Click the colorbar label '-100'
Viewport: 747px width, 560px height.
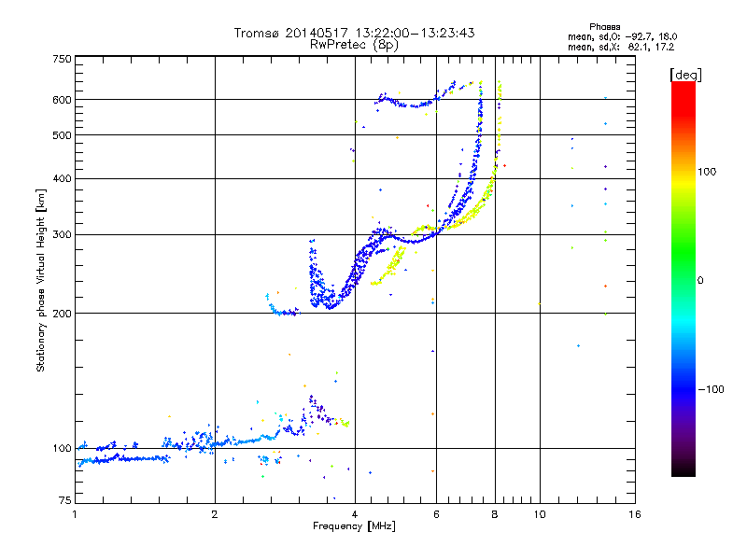(x=712, y=389)
